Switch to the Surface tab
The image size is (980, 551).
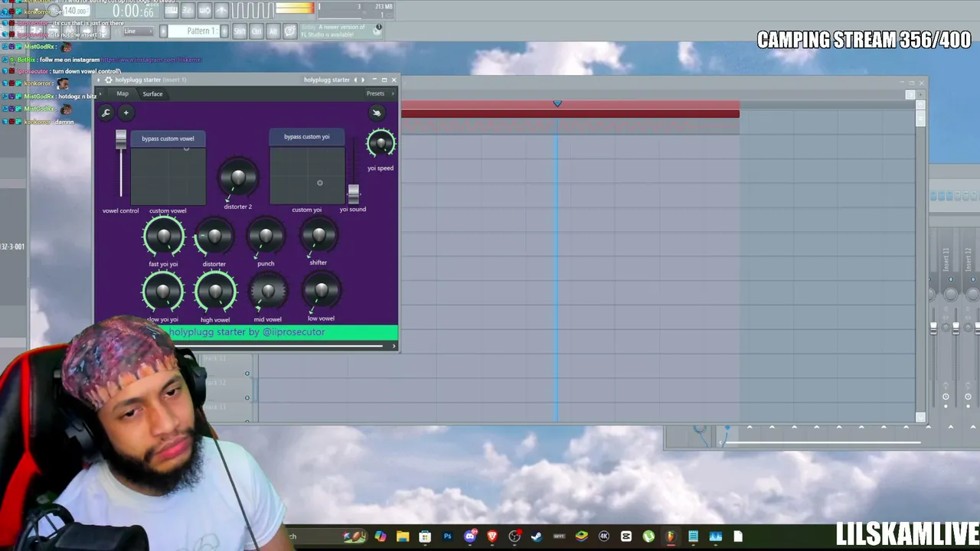click(152, 94)
